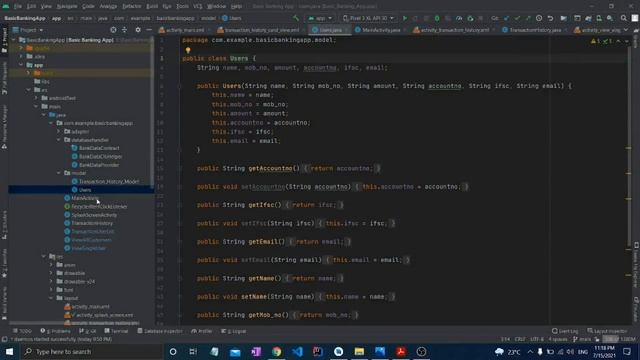
Task: Click the Debug app bug icon
Action: [x=437, y=18]
